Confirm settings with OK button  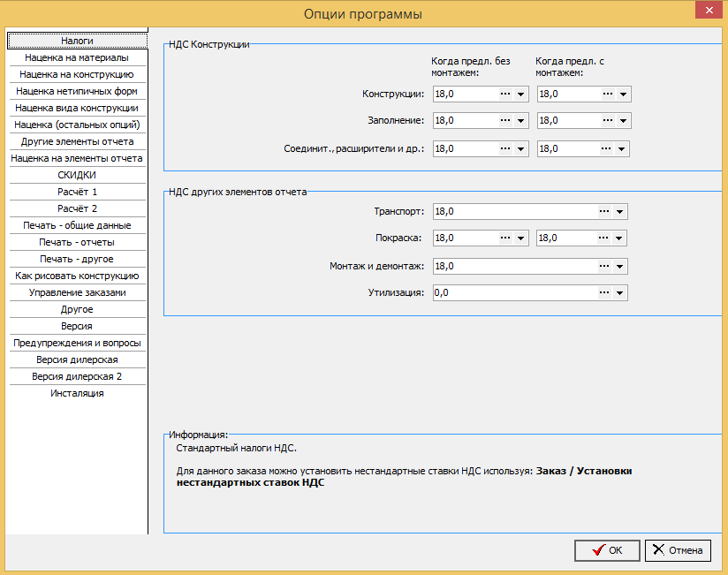[607, 550]
